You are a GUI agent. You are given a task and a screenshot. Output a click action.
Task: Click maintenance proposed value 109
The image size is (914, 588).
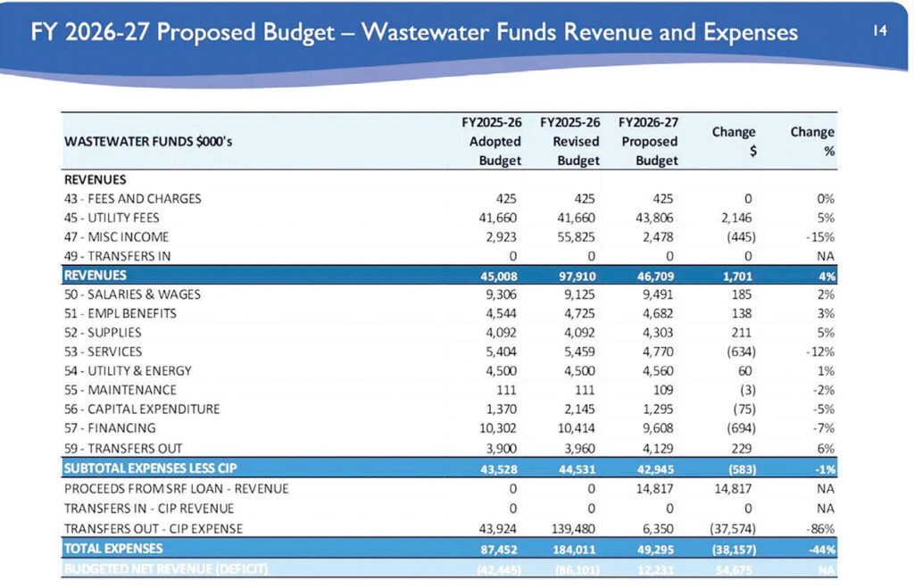(663, 390)
